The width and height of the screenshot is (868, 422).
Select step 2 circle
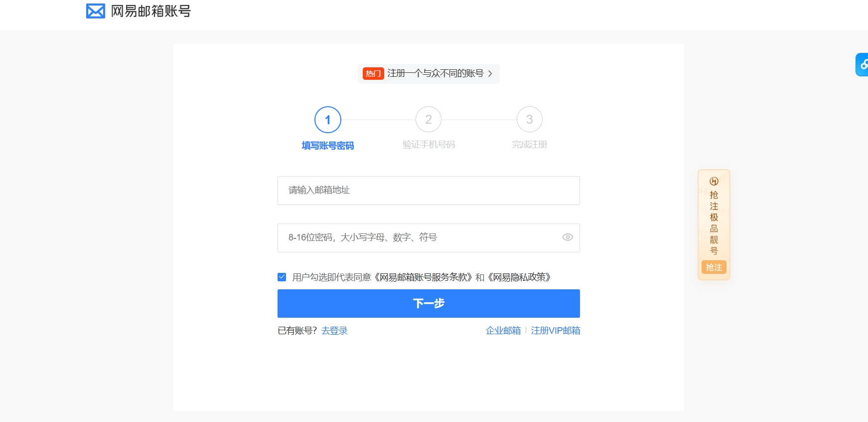(429, 119)
